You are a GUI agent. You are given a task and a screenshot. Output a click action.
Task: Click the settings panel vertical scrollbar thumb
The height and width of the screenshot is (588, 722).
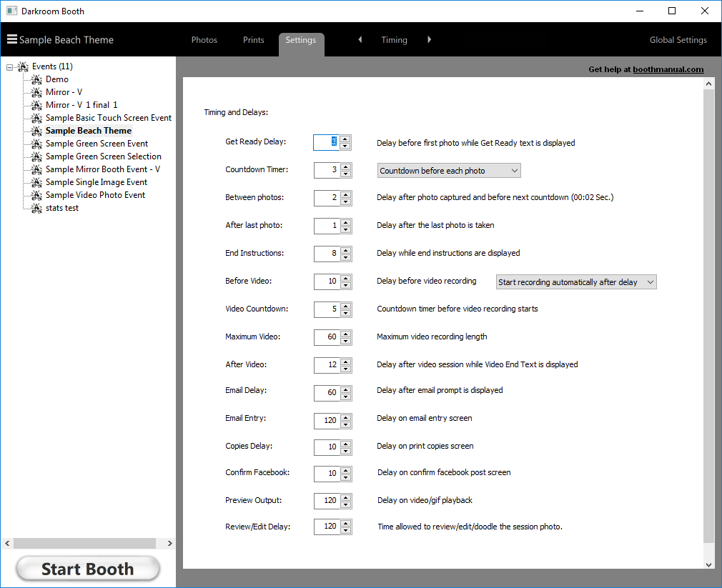(x=708, y=316)
